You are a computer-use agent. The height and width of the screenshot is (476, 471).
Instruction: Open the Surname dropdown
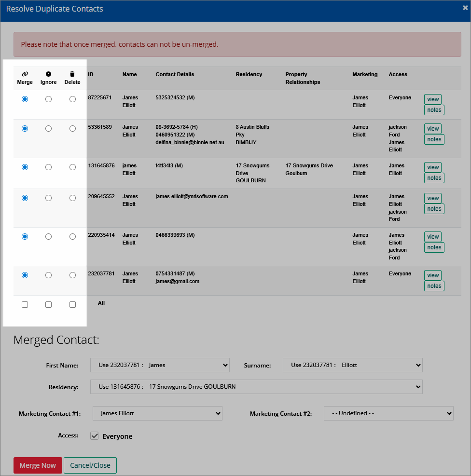click(x=353, y=365)
